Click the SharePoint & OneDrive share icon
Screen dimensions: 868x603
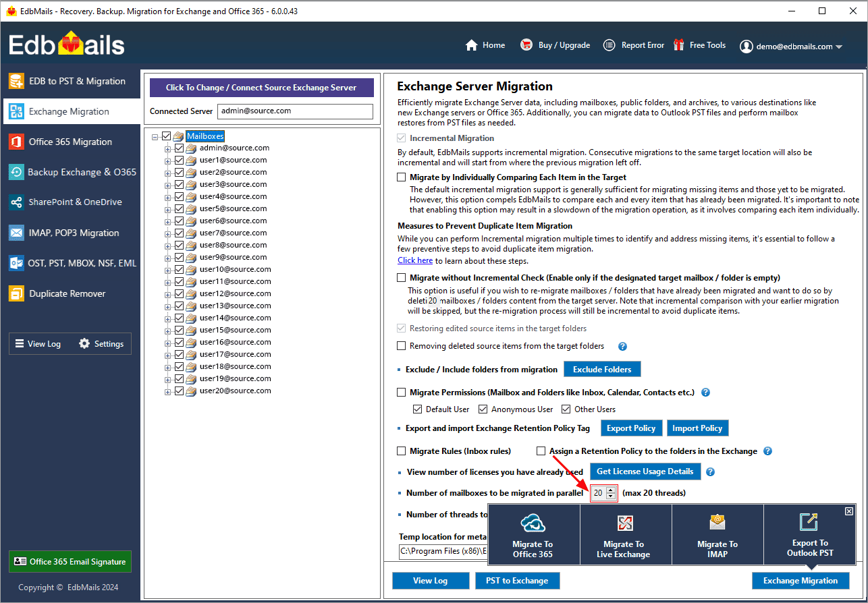click(16, 202)
